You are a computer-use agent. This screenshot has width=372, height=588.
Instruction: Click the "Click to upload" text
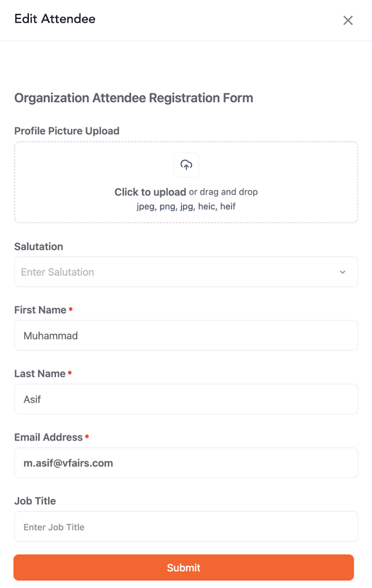coord(150,192)
